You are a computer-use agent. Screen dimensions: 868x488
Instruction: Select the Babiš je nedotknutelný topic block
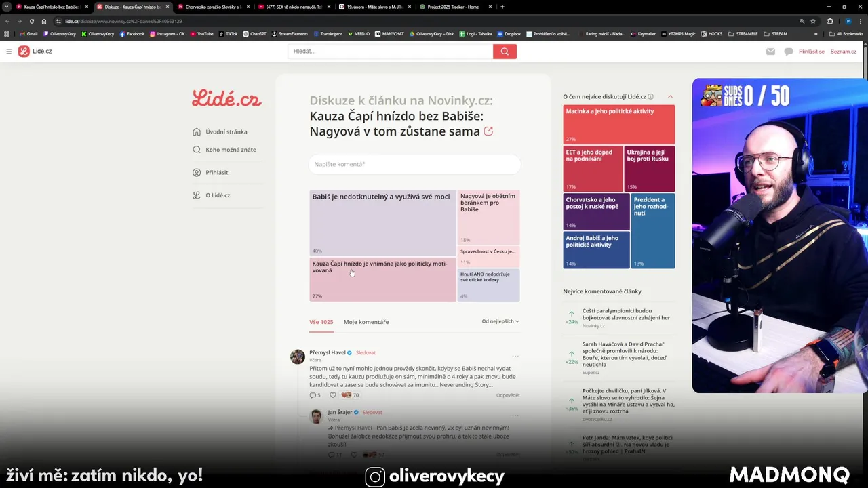click(382, 222)
